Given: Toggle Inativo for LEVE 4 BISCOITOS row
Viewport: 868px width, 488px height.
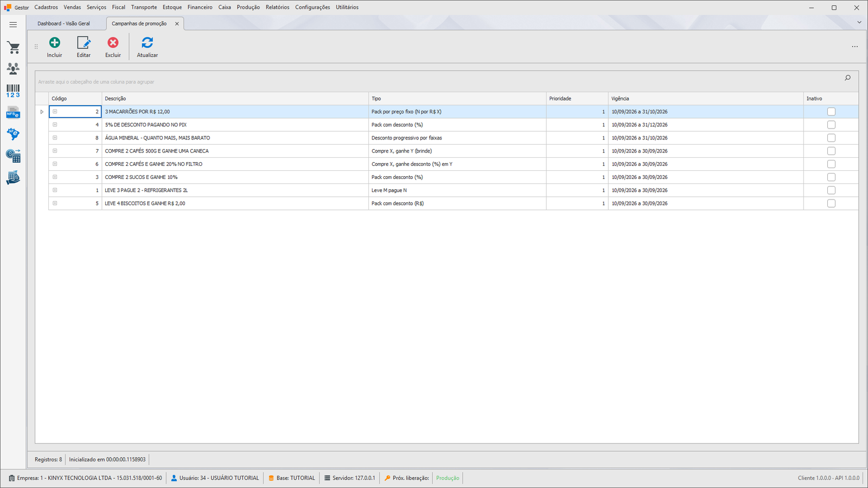Looking at the screenshot, I should click(x=831, y=203).
